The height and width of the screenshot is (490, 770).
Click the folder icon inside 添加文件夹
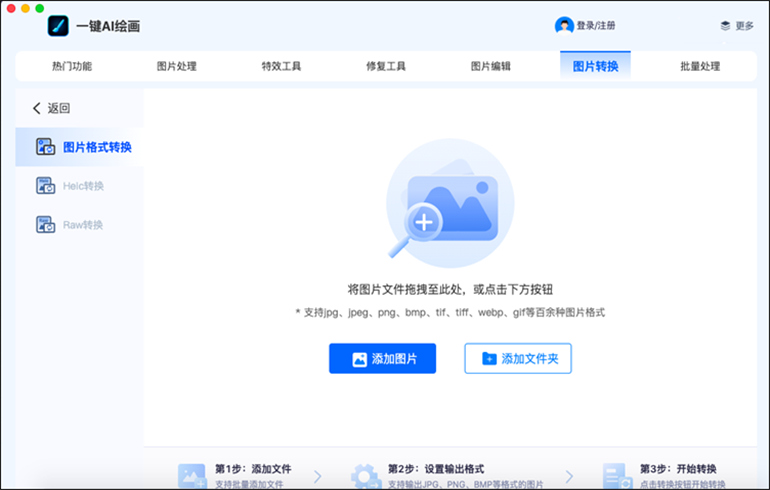click(x=489, y=359)
